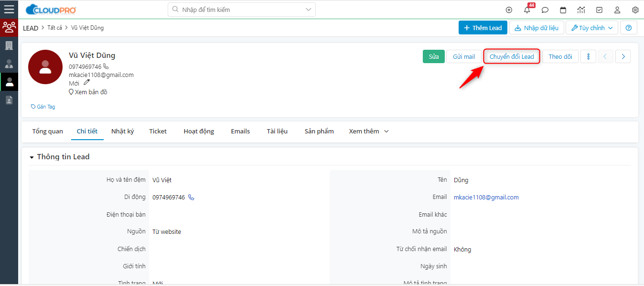Screen dimensions: 644x286
Task: Click the Gửi mail button
Action: coord(464,56)
